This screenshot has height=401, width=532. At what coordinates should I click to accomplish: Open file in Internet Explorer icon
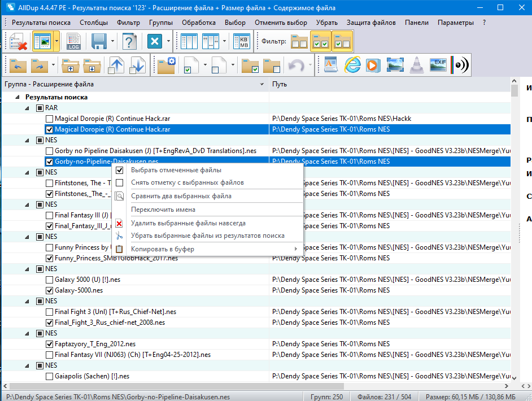click(352, 65)
